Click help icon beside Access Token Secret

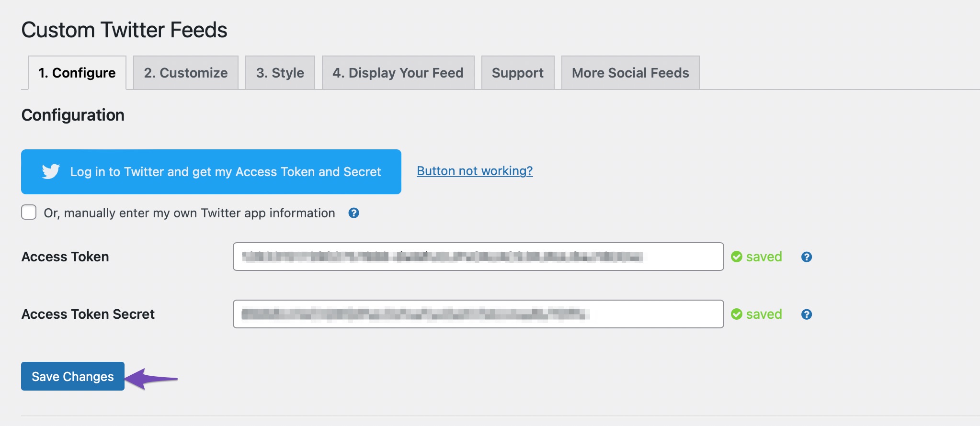click(x=807, y=314)
